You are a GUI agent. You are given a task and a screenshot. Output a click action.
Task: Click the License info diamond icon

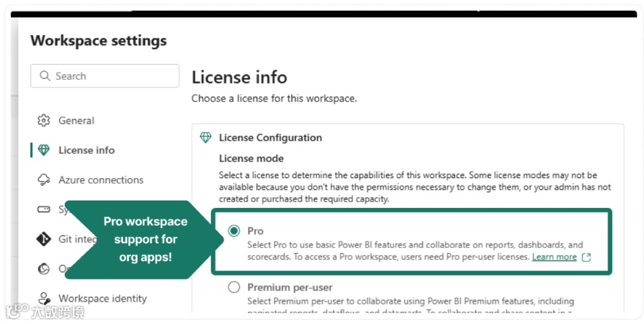pyautogui.click(x=43, y=150)
